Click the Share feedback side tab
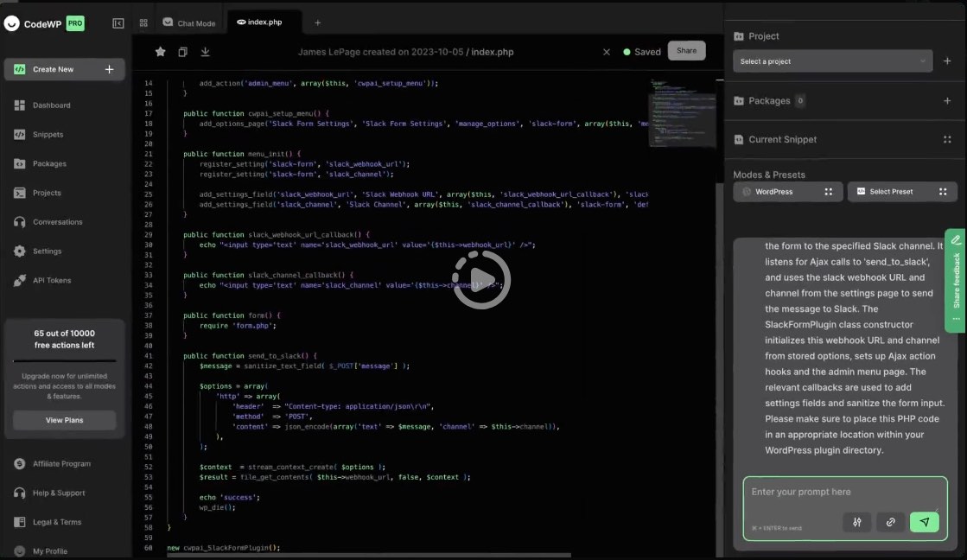This screenshot has width=967, height=560. 956,281
